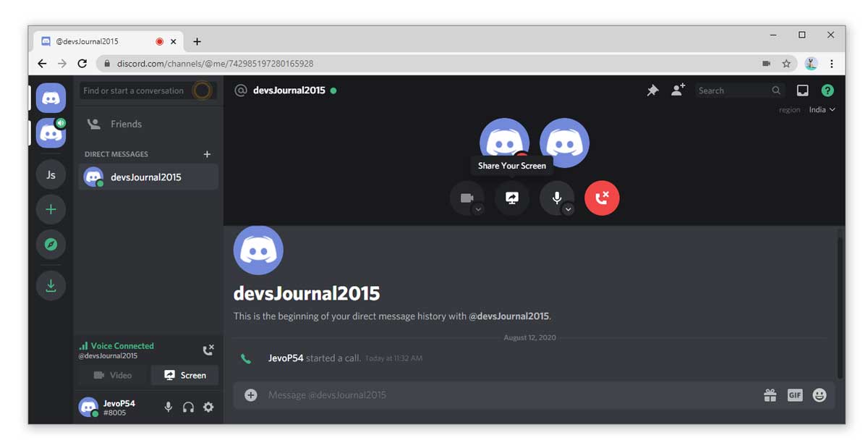Open the Inbox icon

[802, 90]
